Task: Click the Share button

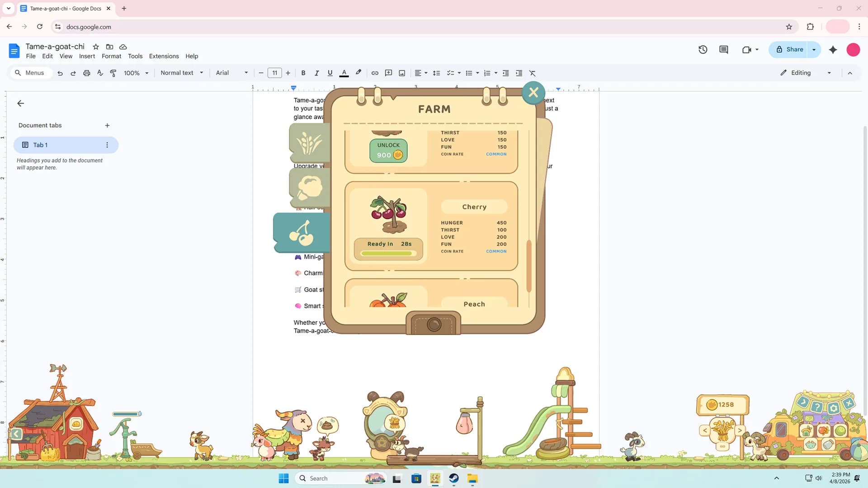Action: (789, 50)
